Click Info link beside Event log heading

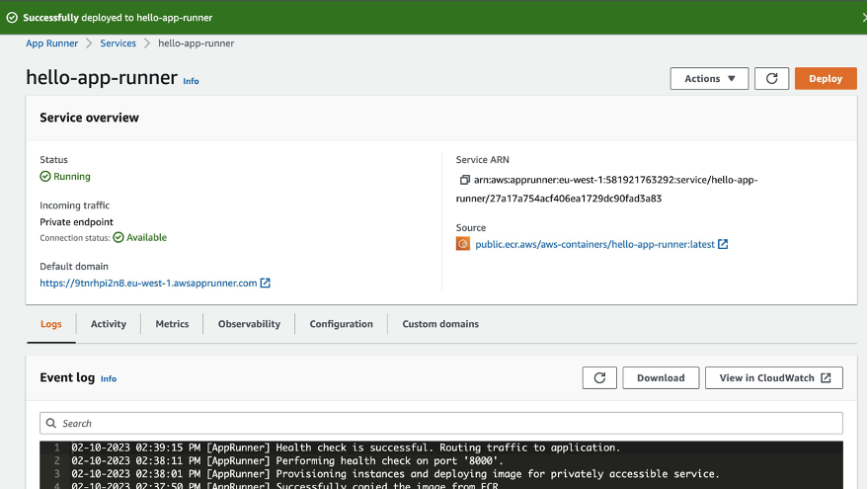109,378
